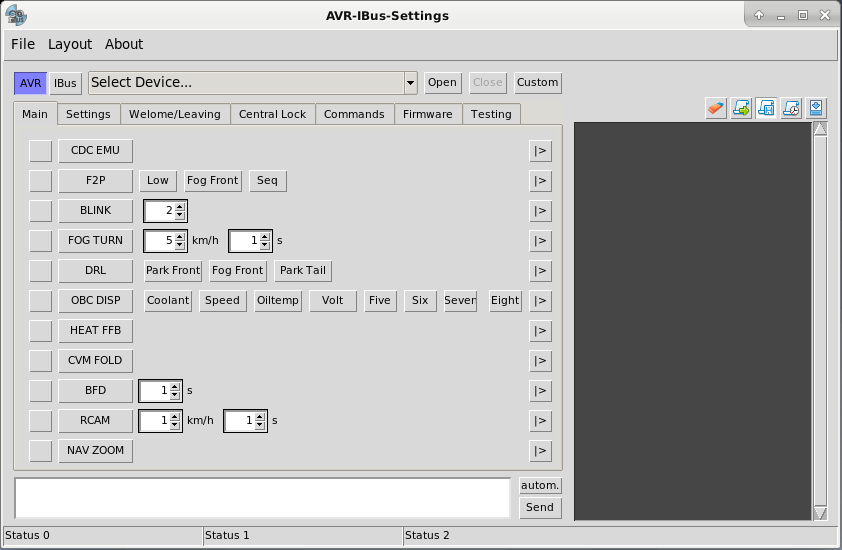
Task: Click the |> button in BFD row
Action: [x=540, y=391]
